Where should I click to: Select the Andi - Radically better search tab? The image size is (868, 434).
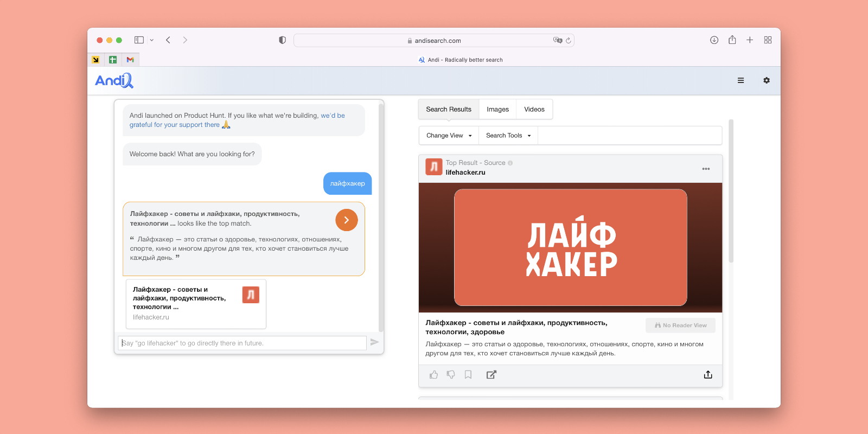pyautogui.click(x=461, y=60)
